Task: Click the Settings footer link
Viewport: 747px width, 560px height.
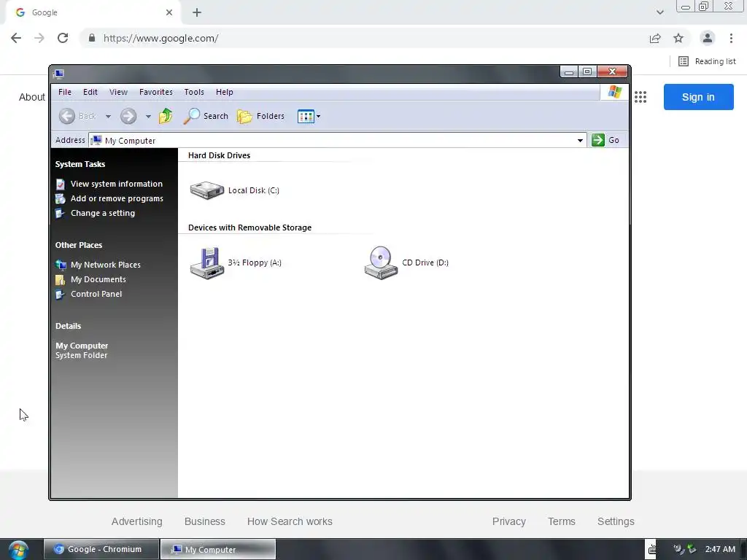Action: (616, 521)
